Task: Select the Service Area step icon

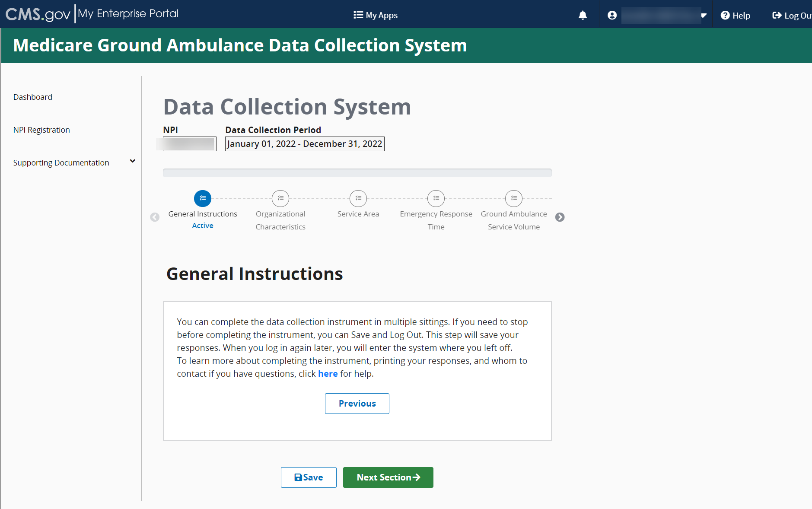Action: [x=358, y=198]
